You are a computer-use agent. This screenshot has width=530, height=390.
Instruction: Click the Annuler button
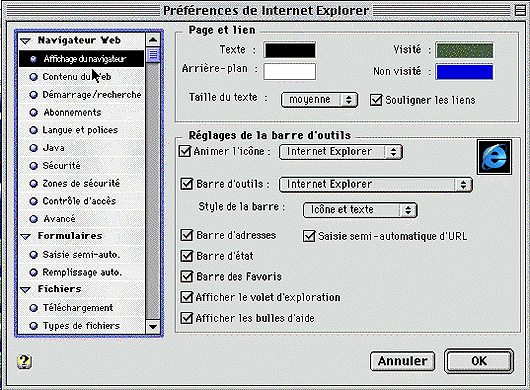[x=402, y=361]
